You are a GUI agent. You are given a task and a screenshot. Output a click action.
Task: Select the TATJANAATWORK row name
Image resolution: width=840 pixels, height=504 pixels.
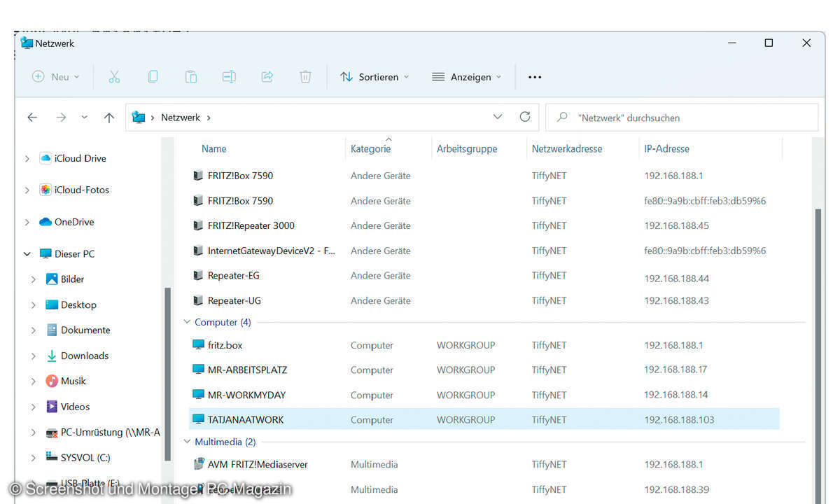pos(246,420)
